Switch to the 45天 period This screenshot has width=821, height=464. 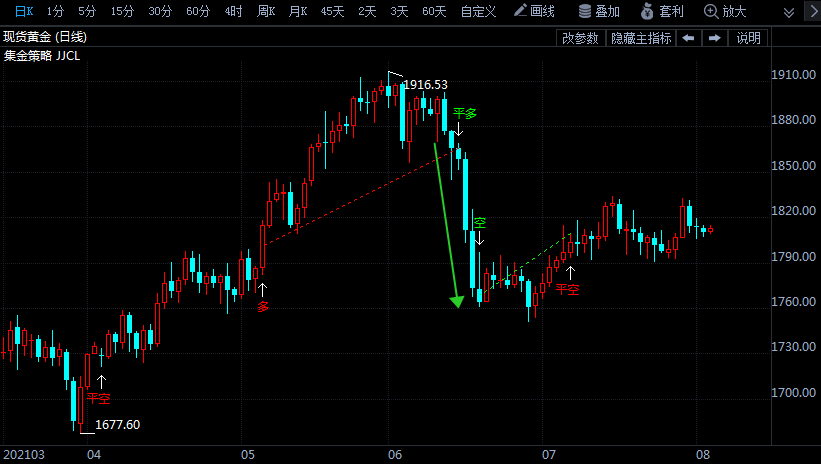click(x=332, y=12)
